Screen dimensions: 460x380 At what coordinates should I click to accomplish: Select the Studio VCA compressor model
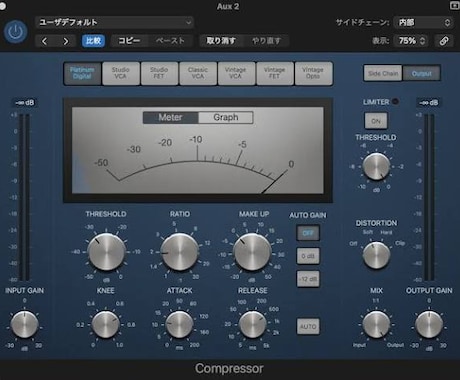(x=121, y=73)
